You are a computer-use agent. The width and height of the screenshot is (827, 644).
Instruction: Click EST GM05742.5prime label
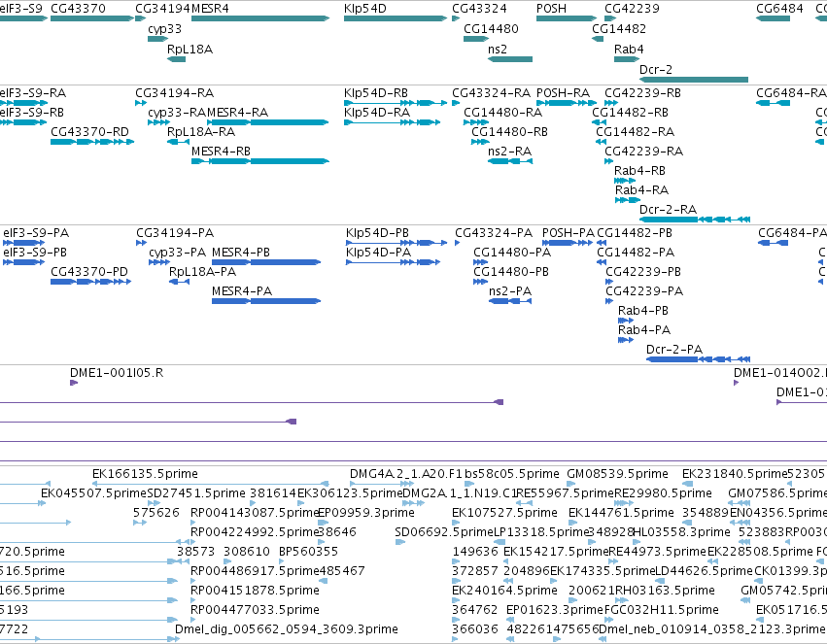click(x=783, y=591)
